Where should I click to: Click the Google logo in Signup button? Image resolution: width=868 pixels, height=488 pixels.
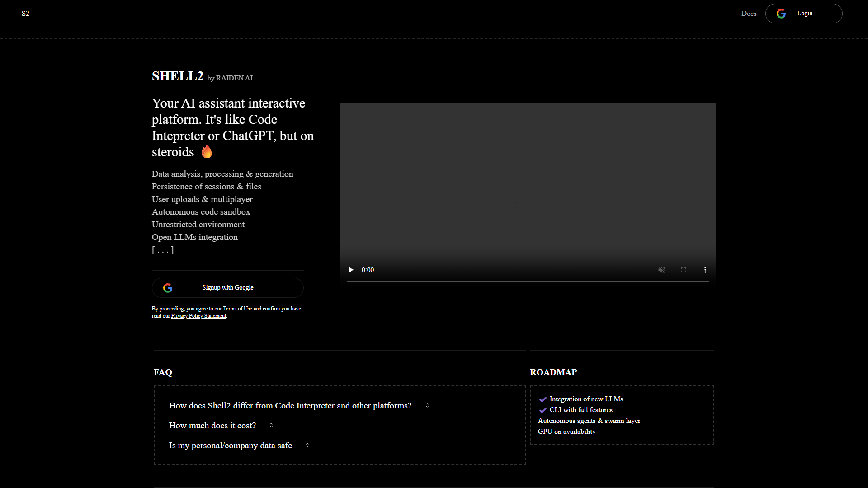(168, 288)
